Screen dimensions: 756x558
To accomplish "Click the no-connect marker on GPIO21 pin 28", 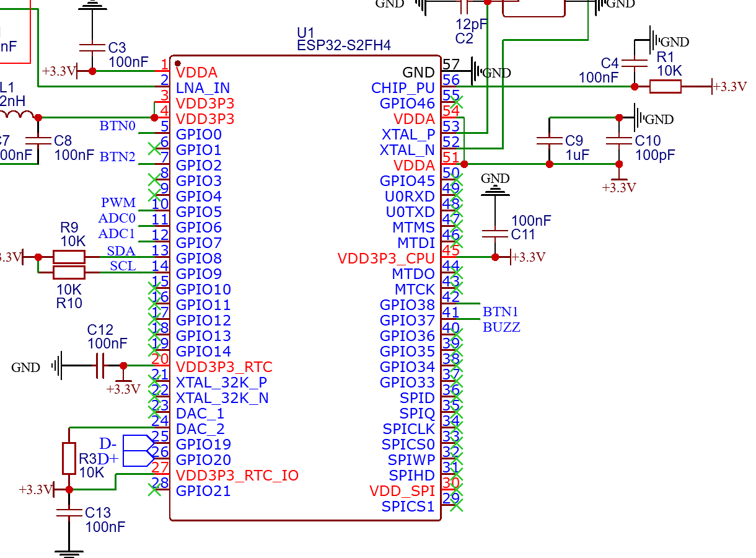I will coord(155,490).
